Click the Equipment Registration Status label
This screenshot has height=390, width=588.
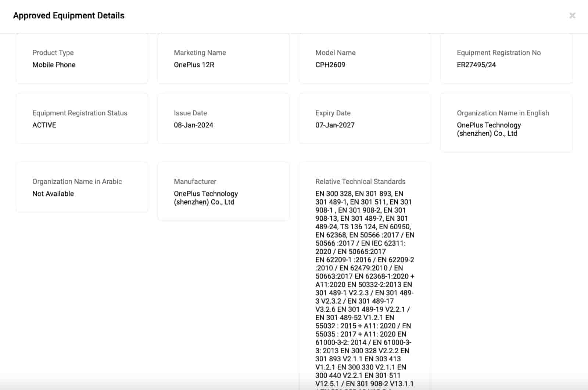pyautogui.click(x=80, y=113)
